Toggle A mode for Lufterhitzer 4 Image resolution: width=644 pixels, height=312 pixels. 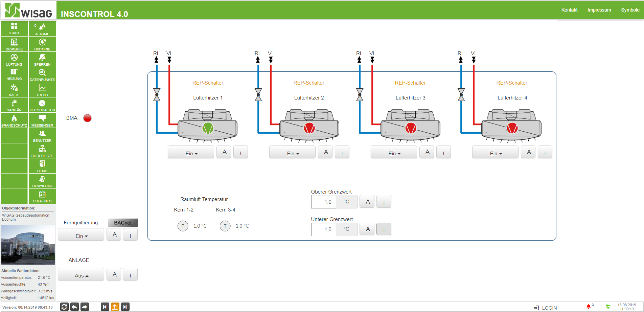[x=529, y=152]
